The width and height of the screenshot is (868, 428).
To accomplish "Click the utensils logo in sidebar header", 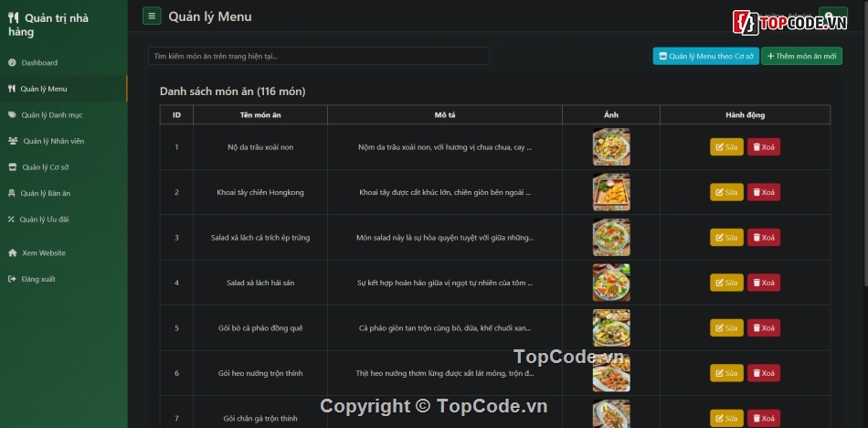I will tap(14, 18).
